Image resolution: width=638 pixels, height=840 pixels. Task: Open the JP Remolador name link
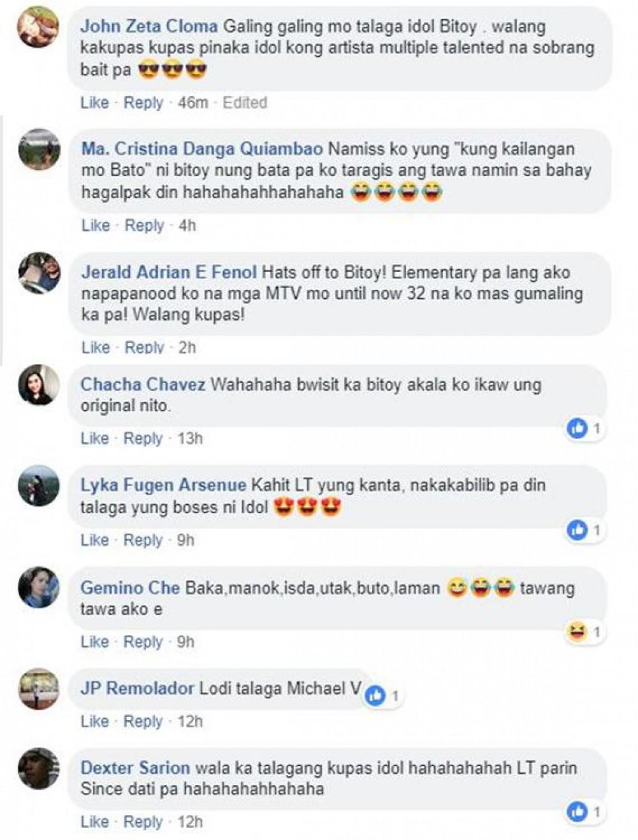tap(137, 688)
